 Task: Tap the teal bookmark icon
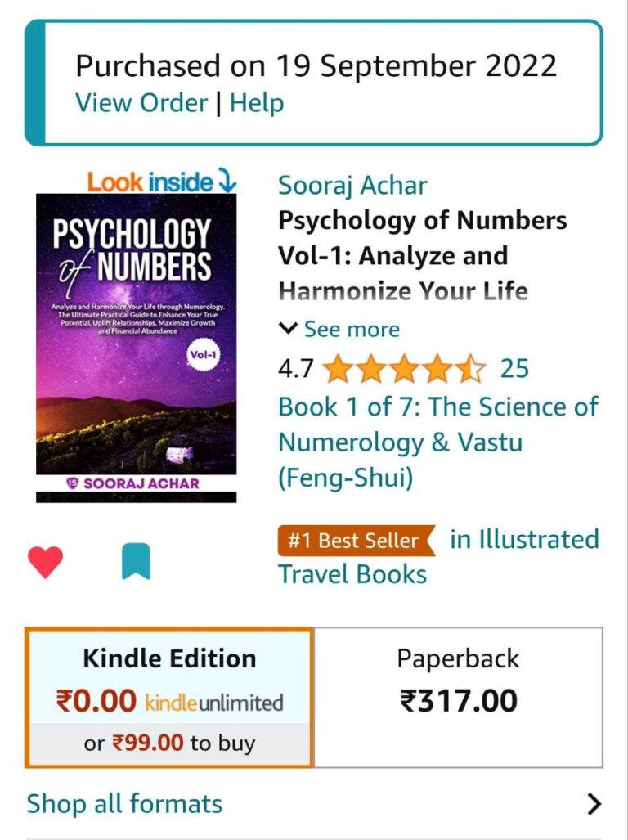click(x=136, y=561)
